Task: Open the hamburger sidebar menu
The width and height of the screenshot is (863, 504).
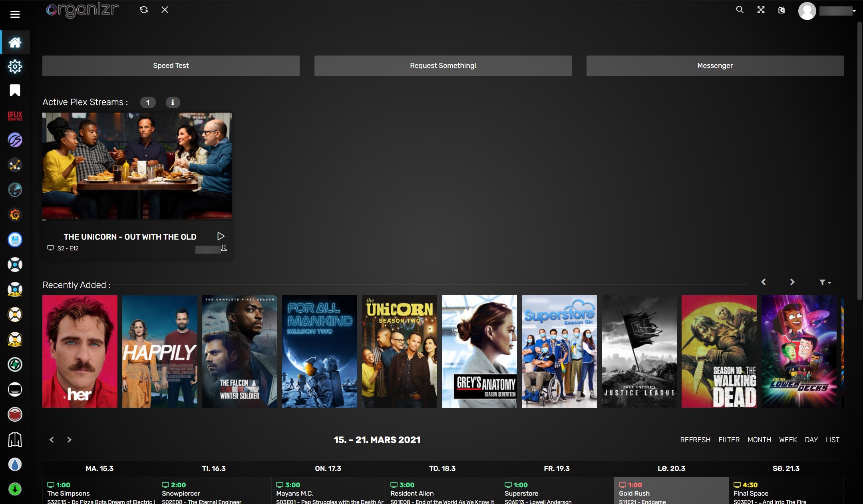Action: 15,14
